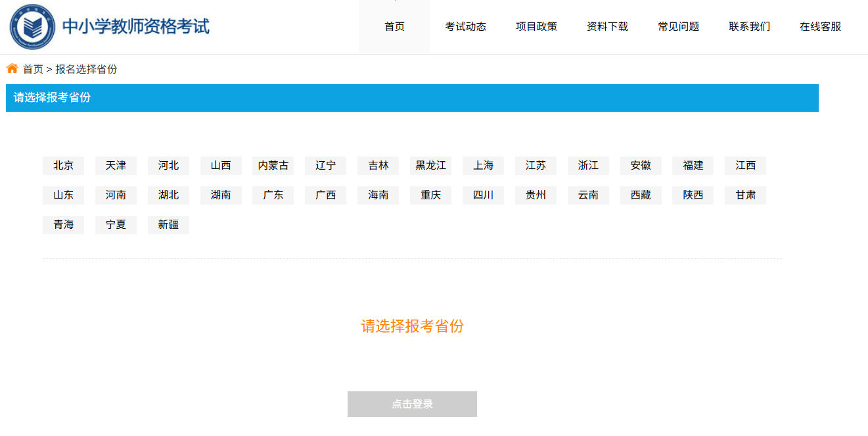The image size is (868, 436).
Task: Select 新疆 province option
Action: click(x=168, y=225)
